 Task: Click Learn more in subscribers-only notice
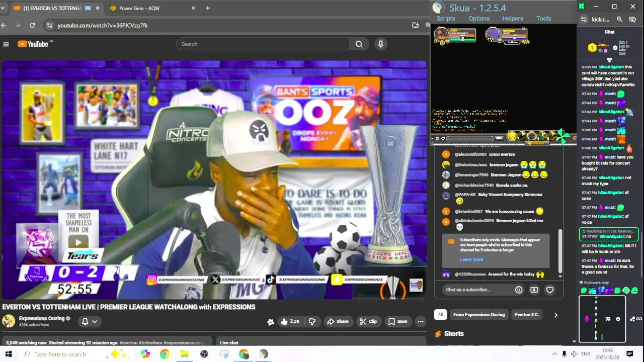471,259
